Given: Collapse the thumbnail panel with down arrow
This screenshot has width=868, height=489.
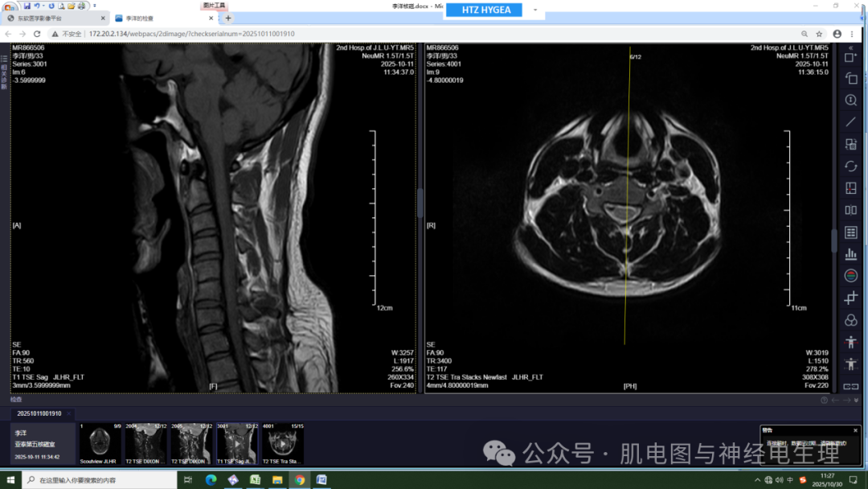Looking at the screenshot, I should point(858,400).
